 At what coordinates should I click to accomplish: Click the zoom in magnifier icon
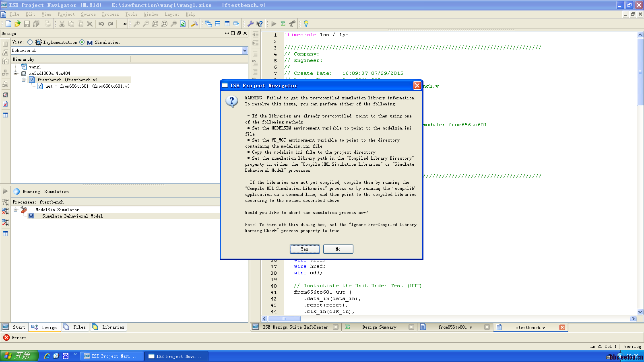click(x=137, y=24)
